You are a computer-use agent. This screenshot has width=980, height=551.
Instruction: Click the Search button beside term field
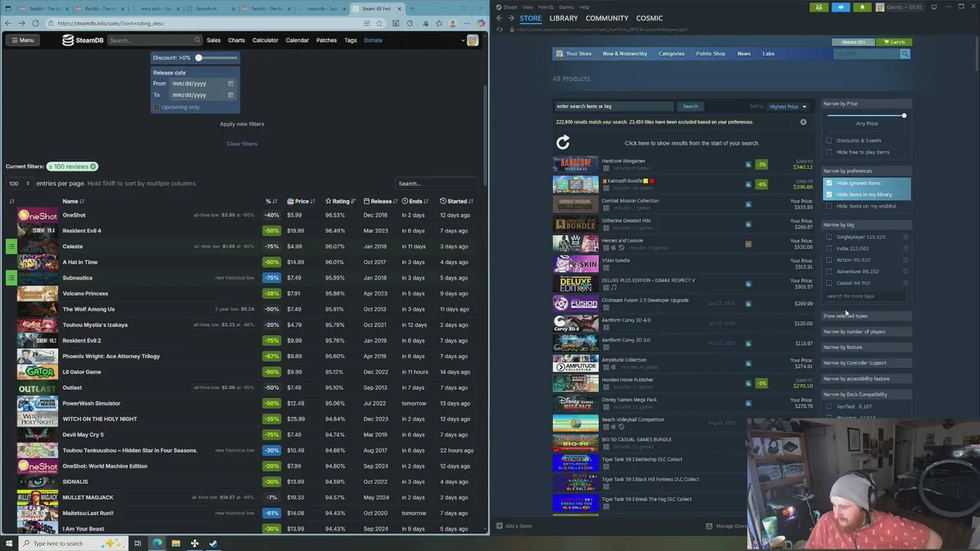coord(690,106)
